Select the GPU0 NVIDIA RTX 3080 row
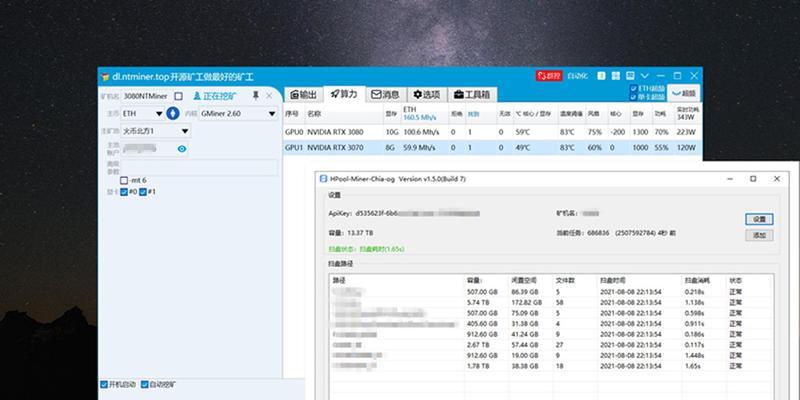 point(492,132)
